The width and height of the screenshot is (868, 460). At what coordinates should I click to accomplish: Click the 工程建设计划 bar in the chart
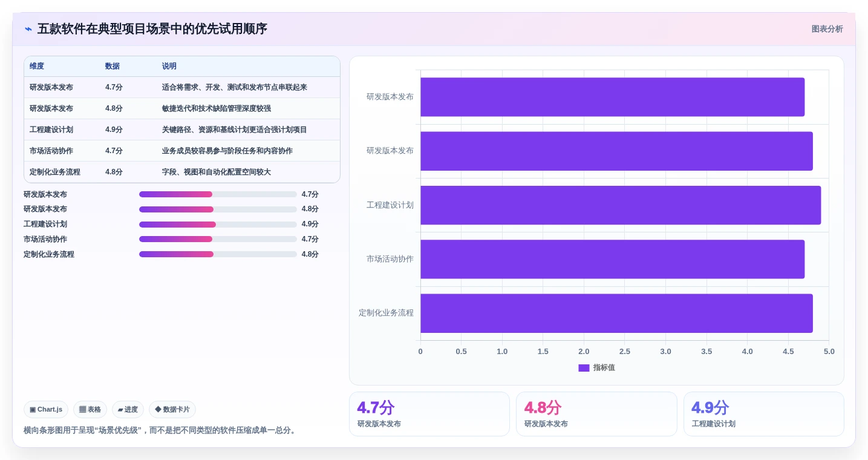[621, 205]
